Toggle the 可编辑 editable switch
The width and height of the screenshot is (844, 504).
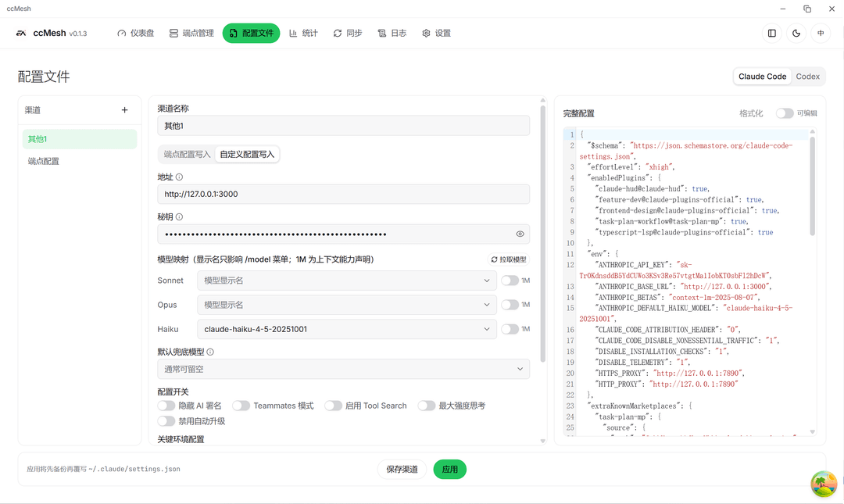785,113
